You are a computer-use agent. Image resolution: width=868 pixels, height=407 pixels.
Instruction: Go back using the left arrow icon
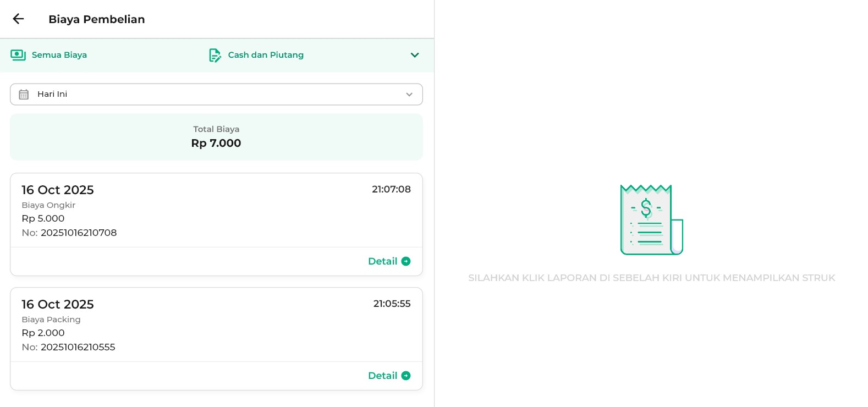[18, 19]
